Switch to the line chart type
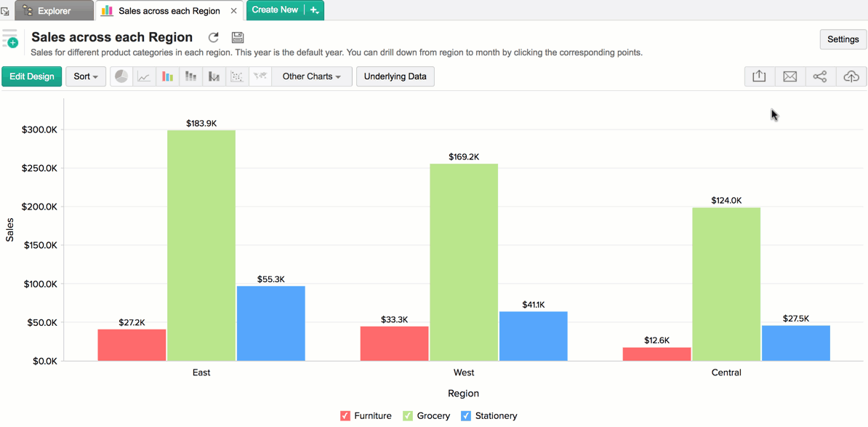Image resolution: width=868 pixels, height=427 pixels. pyautogui.click(x=145, y=76)
